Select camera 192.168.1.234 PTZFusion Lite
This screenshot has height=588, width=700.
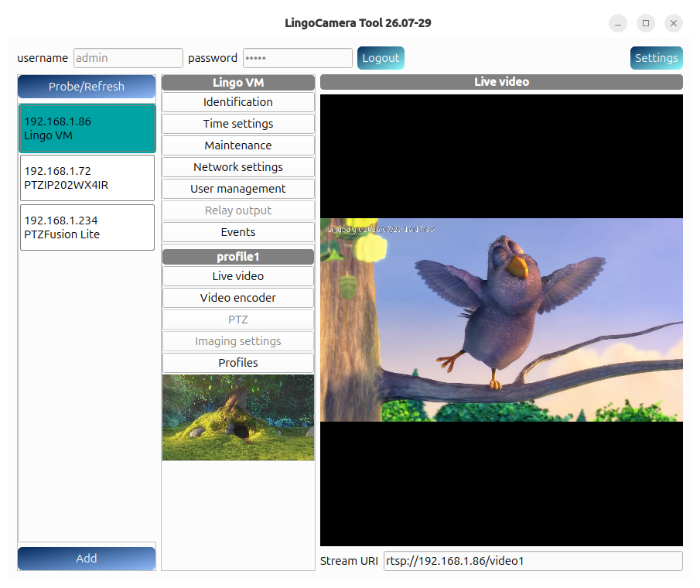click(x=87, y=227)
